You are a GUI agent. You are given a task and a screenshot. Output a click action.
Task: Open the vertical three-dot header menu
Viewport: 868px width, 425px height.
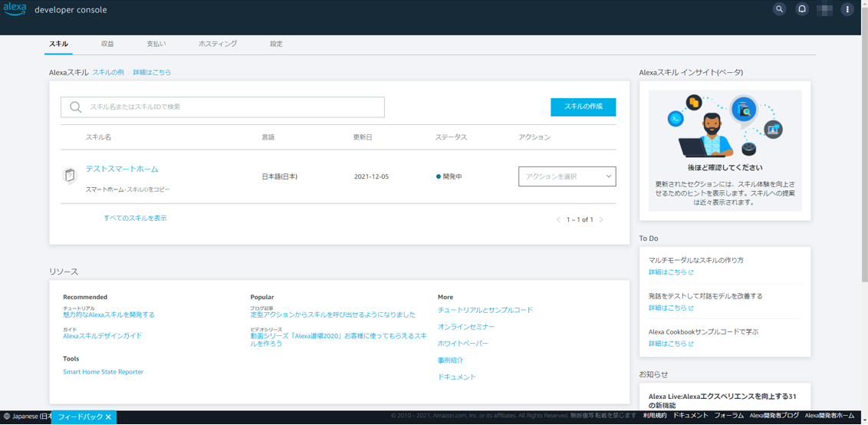tap(847, 9)
